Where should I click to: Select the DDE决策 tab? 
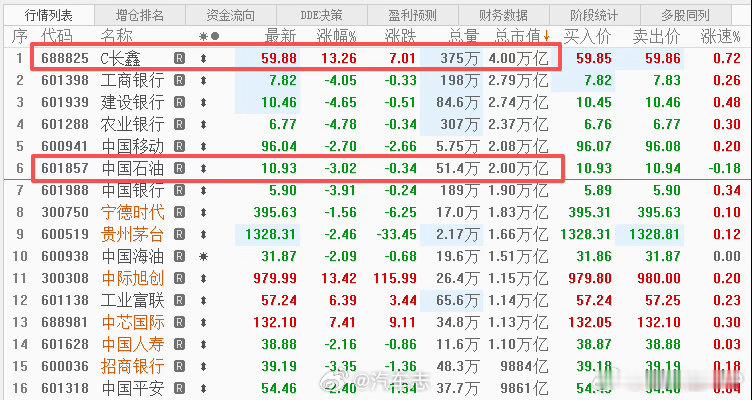coord(321,15)
